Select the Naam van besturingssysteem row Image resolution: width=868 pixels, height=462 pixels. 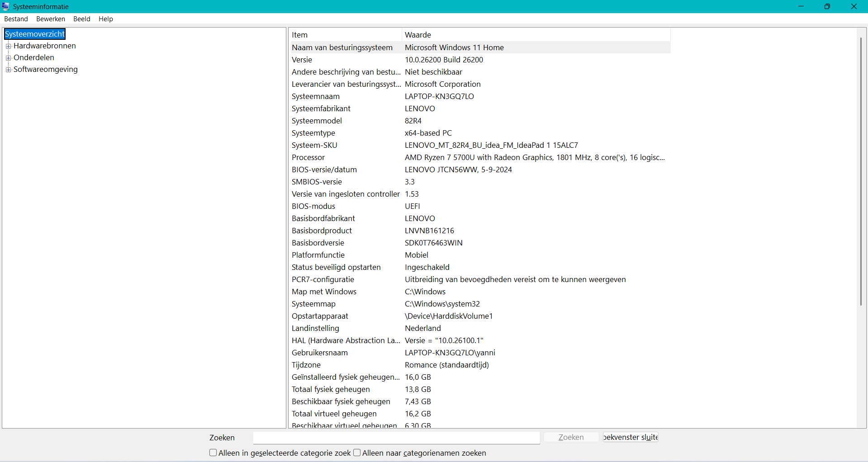coord(479,47)
